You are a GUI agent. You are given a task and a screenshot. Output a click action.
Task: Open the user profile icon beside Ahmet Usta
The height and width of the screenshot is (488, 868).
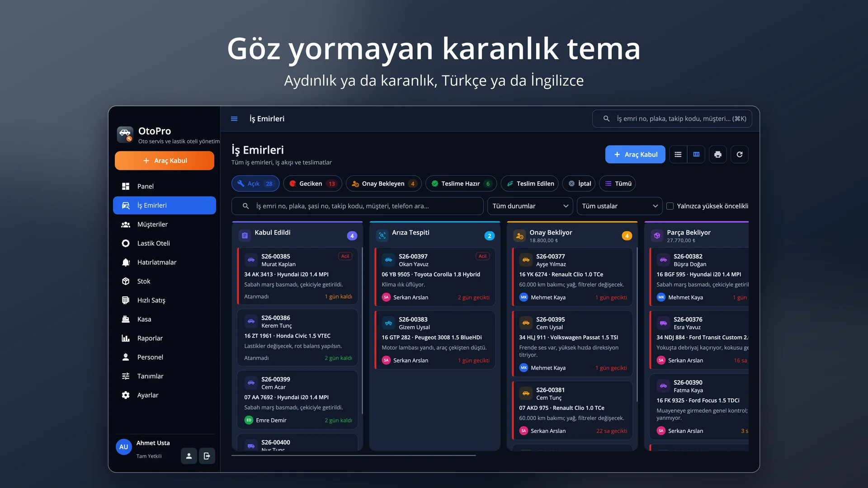click(189, 456)
